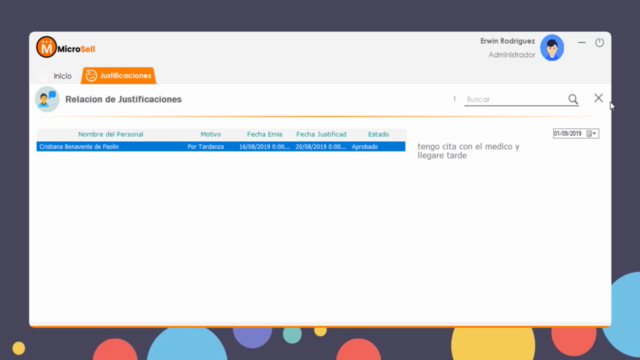Select row Cristiana Benavente de Paolin

click(x=221, y=147)
